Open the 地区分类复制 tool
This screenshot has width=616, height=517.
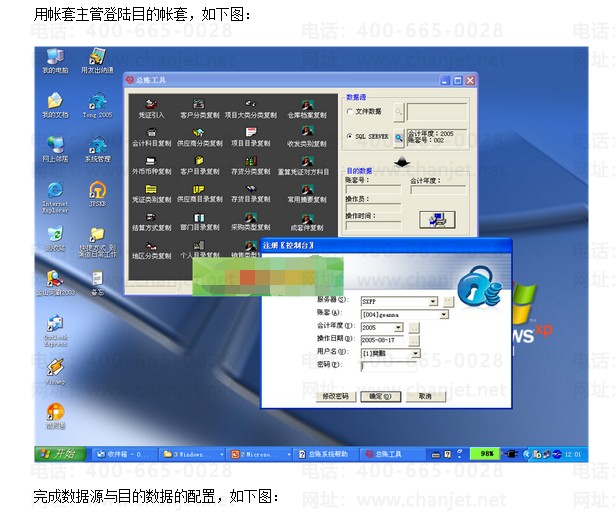[x=151, y=250]
